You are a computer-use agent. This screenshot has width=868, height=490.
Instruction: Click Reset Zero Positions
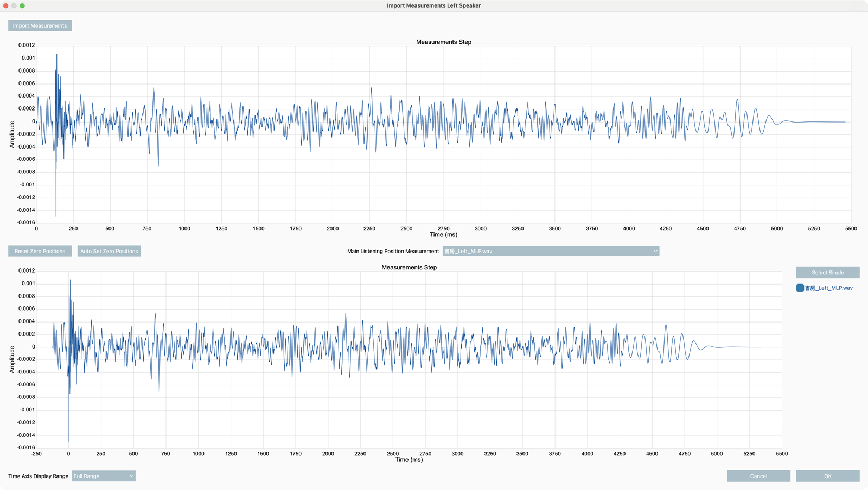click(40, 251)
